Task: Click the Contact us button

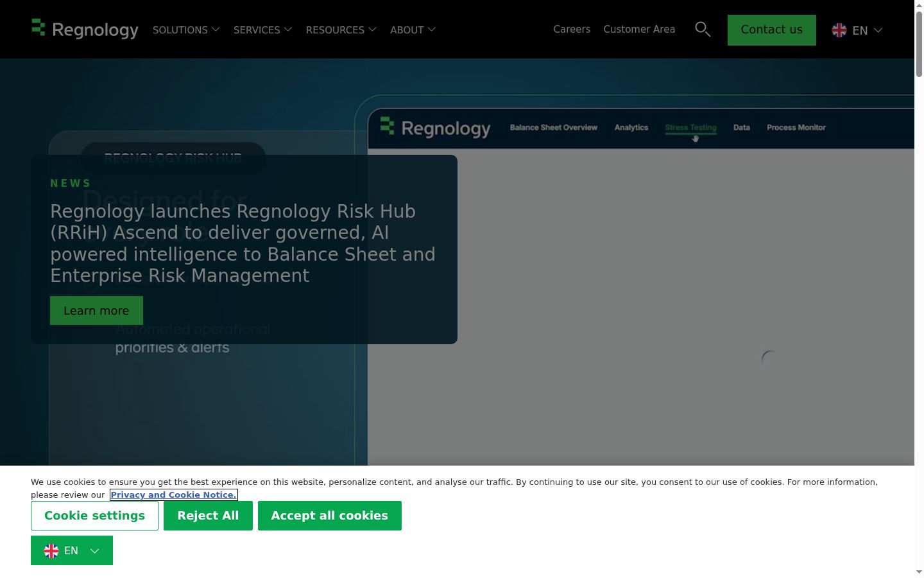Action: coord(772,30)
